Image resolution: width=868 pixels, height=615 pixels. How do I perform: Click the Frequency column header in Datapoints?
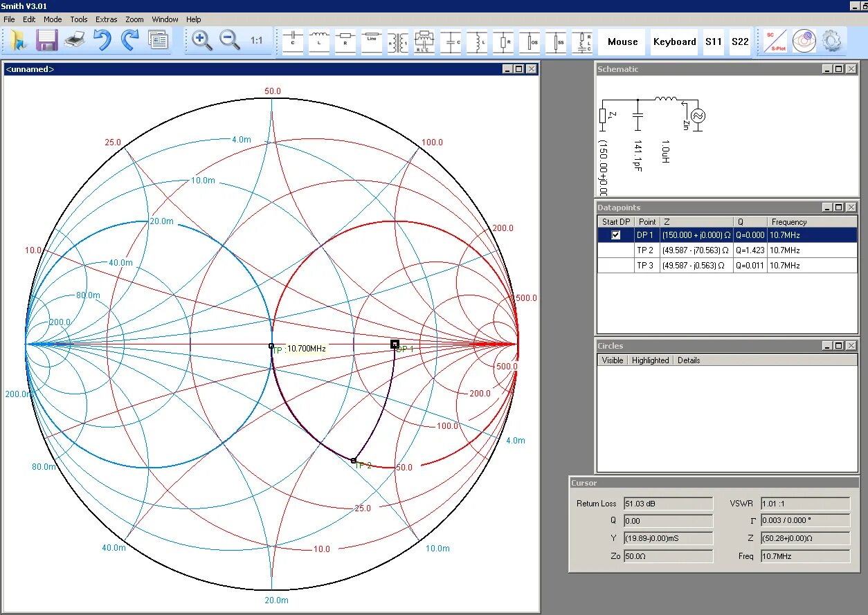click(x=812, y=222)
